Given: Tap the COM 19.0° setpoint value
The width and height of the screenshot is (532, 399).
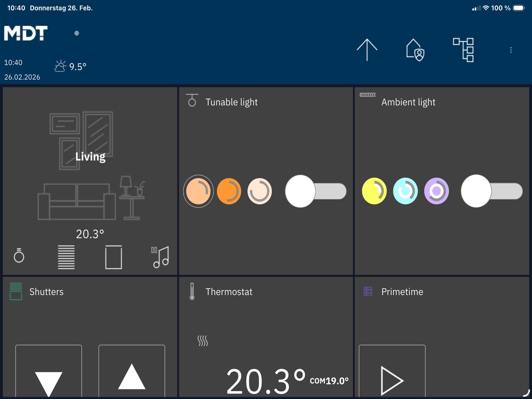Looking at the screenshot, I should pyautogui.click(x=329, y=381).
